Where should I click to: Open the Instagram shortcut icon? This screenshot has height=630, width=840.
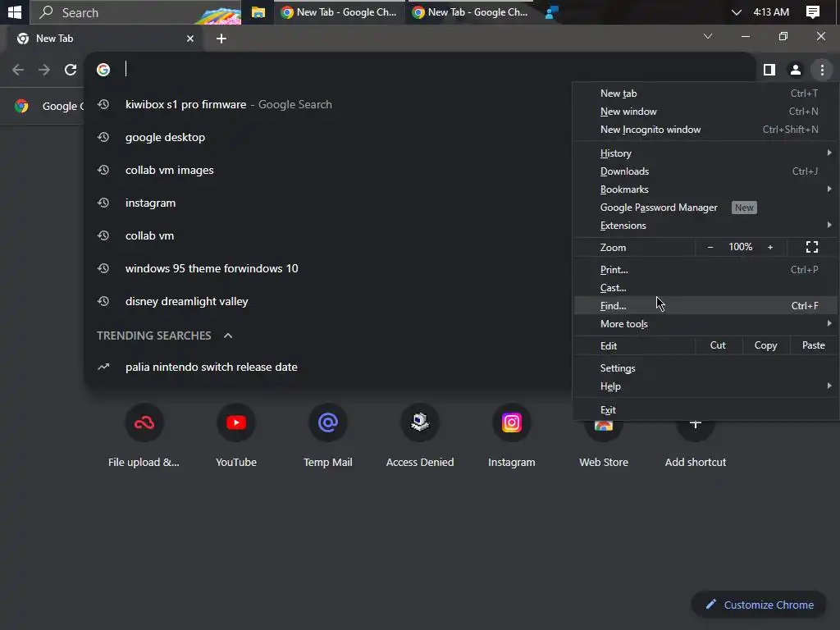512,422
